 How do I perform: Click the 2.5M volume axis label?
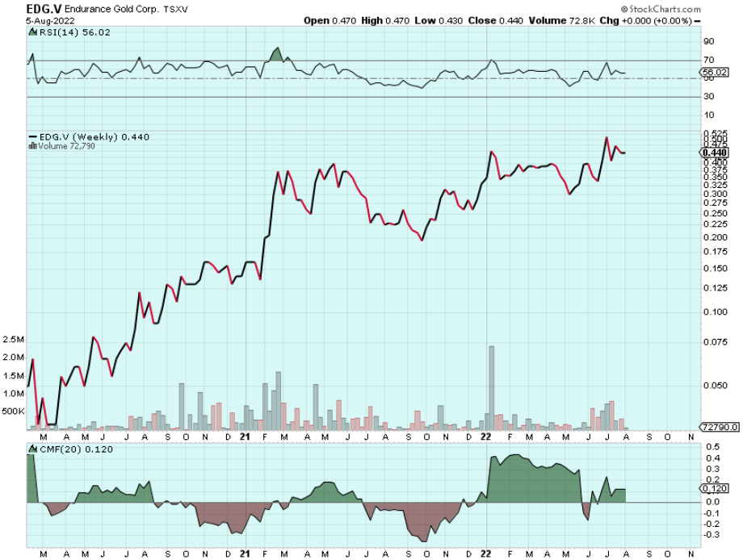coord(13,340)
